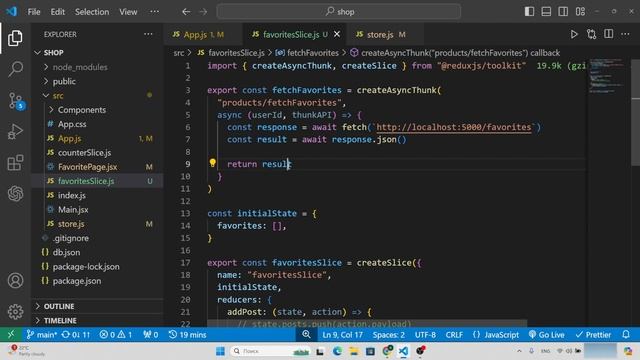The image size is (640, 360).
Task: Follow the localhost:5000/favorites link in code
Action: click(453, 127)
